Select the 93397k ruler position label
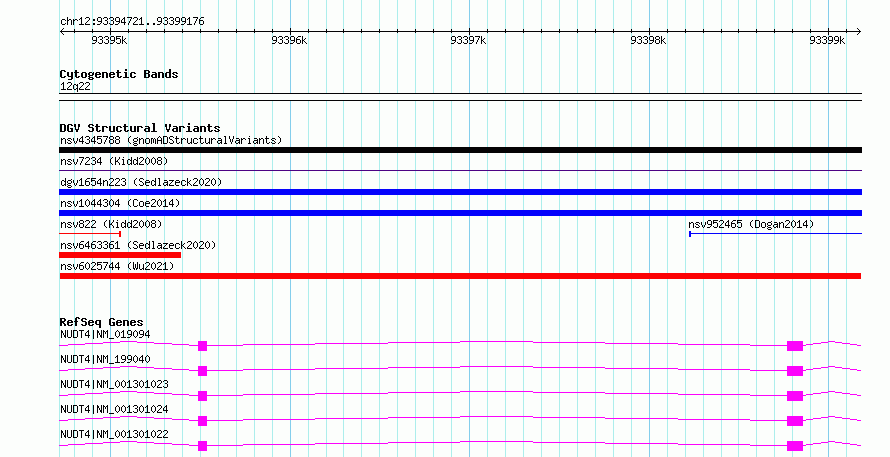The width and height of the screenshot is (890, 457). (468, 40)
